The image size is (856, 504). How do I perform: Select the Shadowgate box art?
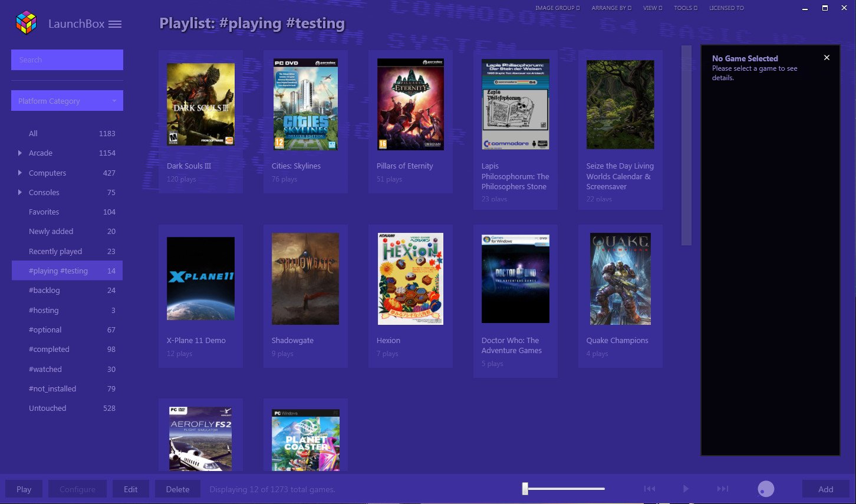click(305, 279)
